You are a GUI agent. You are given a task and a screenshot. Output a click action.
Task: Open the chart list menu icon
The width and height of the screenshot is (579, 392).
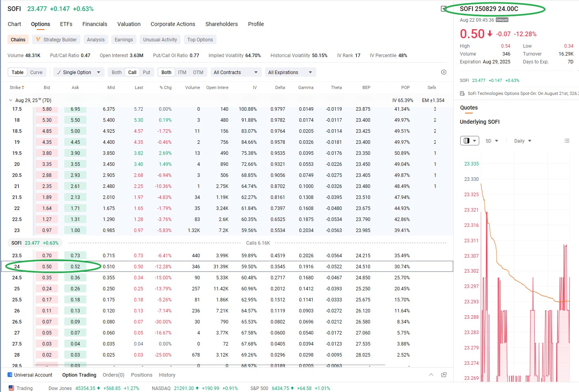[567, 141]
